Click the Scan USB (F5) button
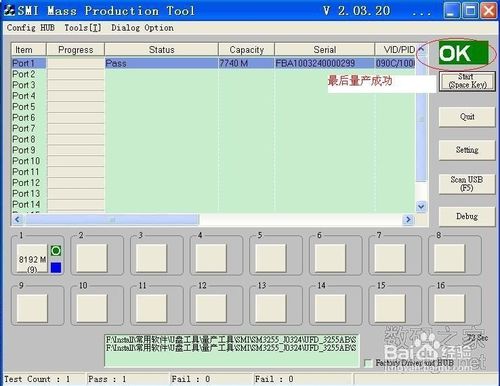The width and height of the screenshot is (500, 386). [467, 184]
